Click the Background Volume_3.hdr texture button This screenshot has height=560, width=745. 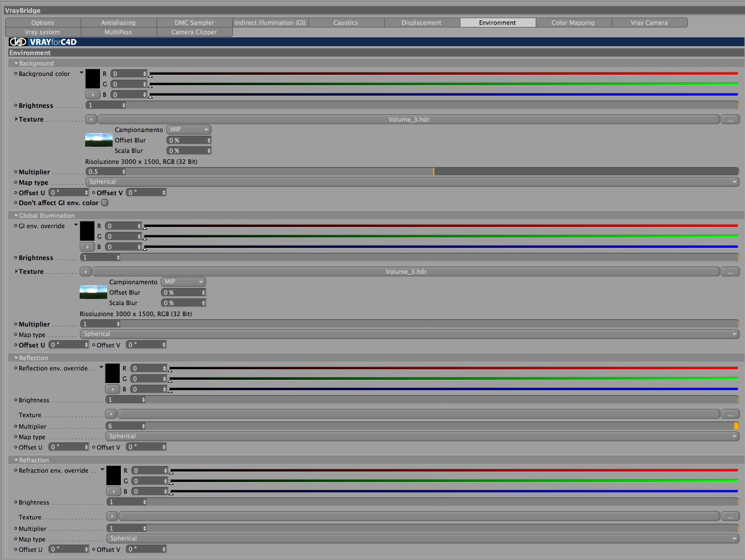click(x=409, y=119)
